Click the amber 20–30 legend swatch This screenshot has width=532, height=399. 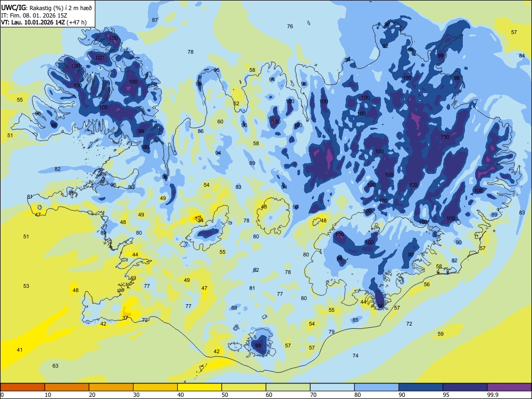(111, 387)
